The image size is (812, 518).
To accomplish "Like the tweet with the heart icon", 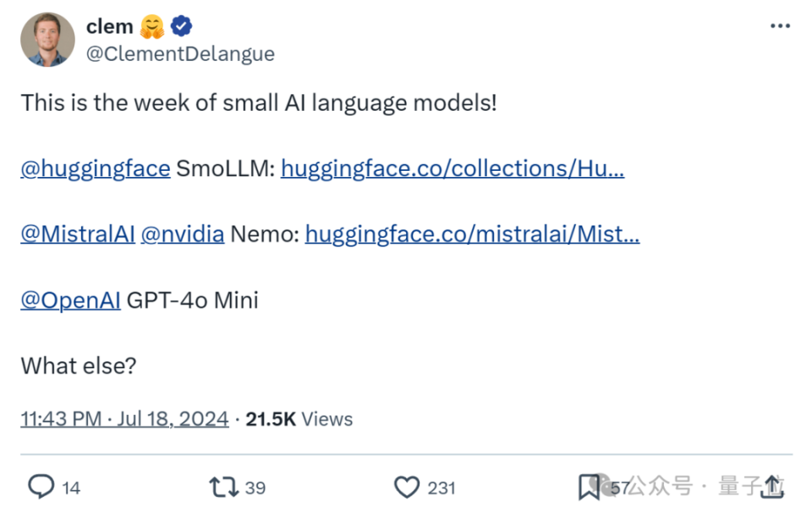I will pos(407,488).
